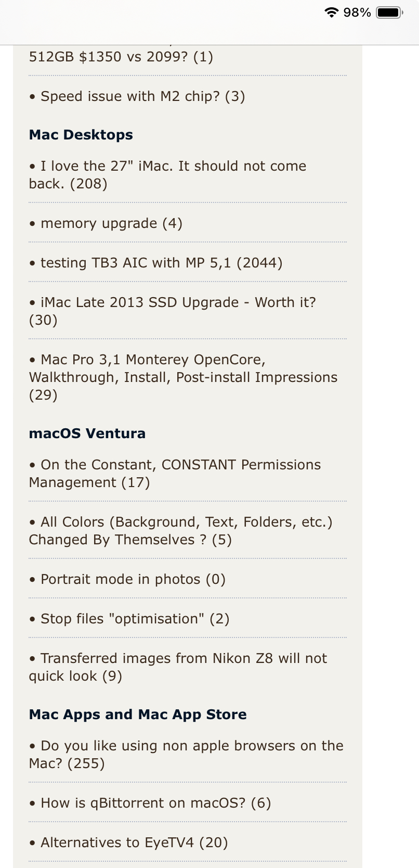This screenshot has width=419, height=868.
Task: Open the macOS Ventura section heading
Action: point(87,433)
